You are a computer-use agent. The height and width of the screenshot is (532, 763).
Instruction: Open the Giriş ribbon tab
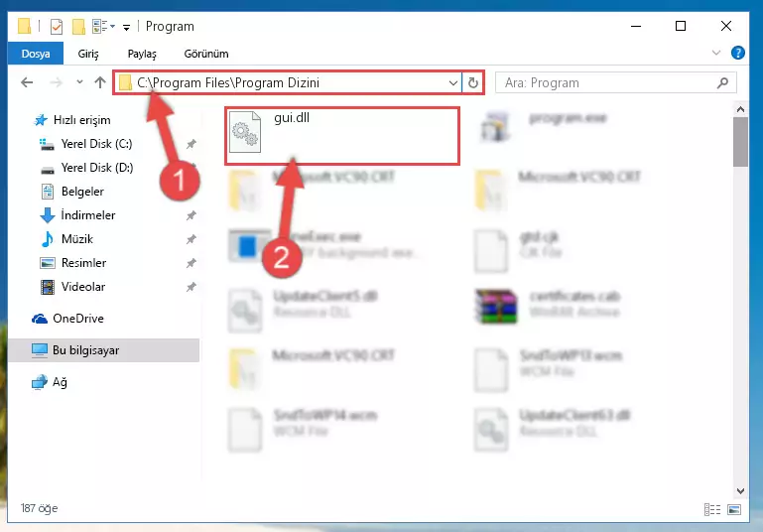88,54
